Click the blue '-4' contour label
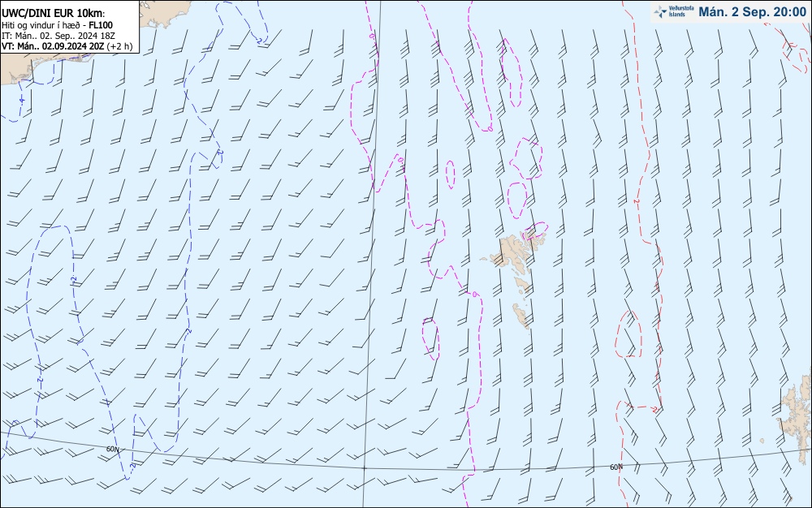Image resolution: width=812 pixels, height=508 pixels. tap(22, 99)
